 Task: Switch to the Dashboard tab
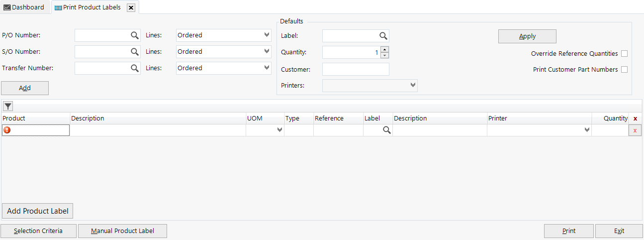pyautogui.click(x=24, y=7)
